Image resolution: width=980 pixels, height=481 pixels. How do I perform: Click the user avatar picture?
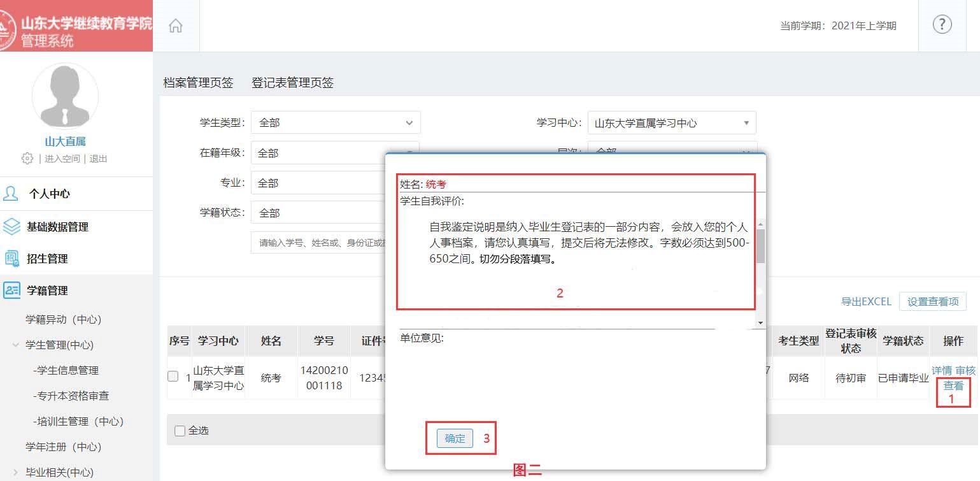pos(65,96)
